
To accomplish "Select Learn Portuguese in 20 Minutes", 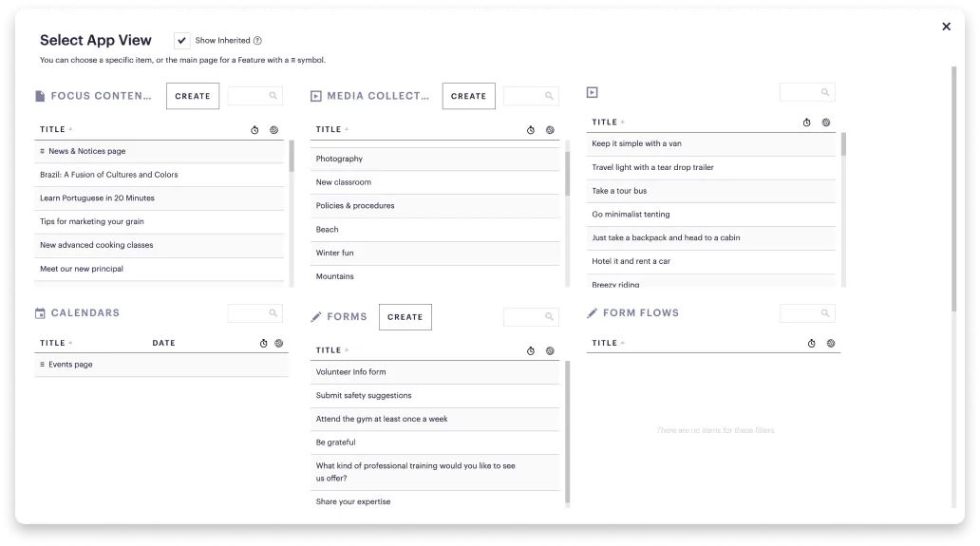I will 159,198.
